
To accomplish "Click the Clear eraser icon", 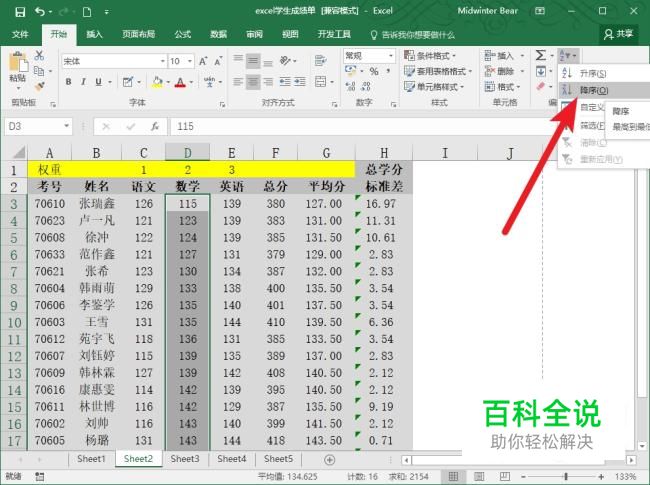I will [x=541, y=86].
